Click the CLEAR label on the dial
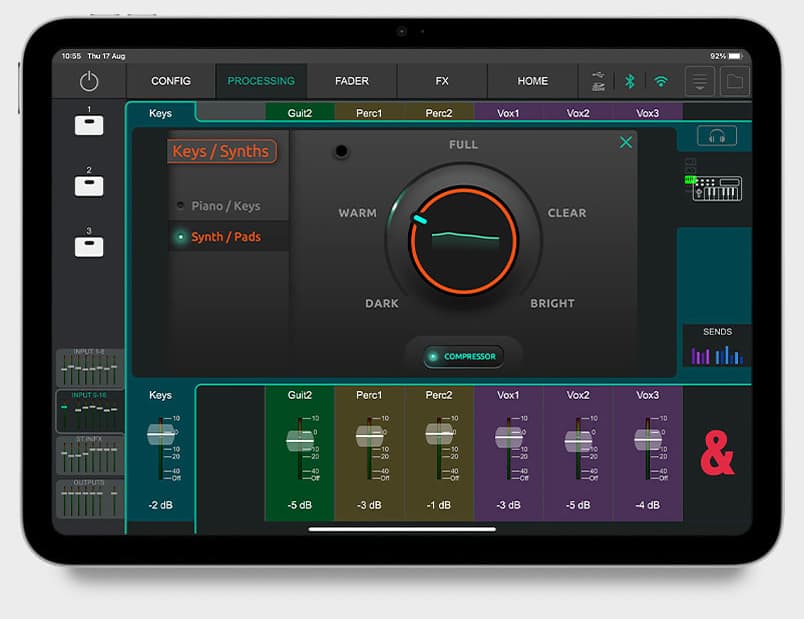The height and width of the screenshot is (619, 804). tap(567, 213)
